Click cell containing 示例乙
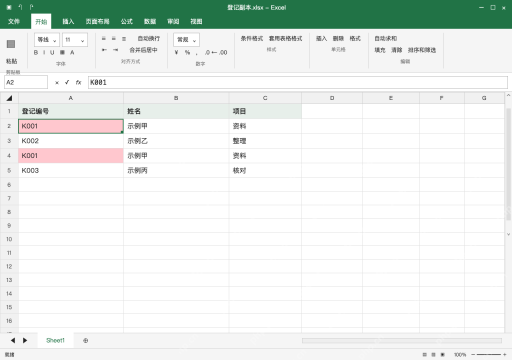Viewport: 512px width, 360px height. pos(176,141)
